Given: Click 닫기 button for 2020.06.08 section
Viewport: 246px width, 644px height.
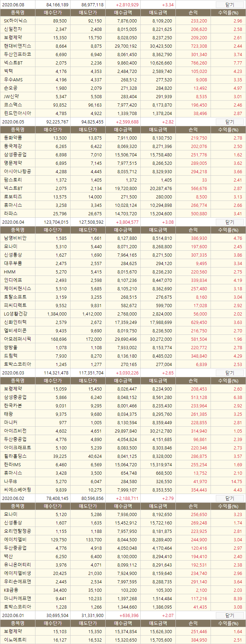Looking at the screenshot, I should click(x=230, y=5).
